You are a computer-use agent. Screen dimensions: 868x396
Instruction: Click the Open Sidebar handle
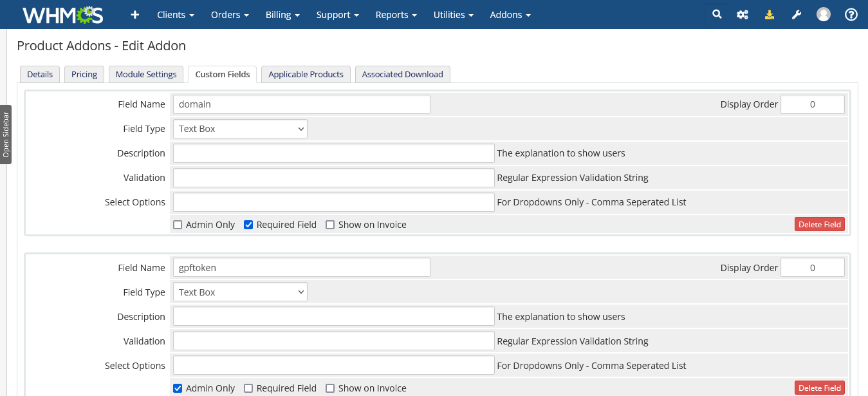(x=6, y=135)
